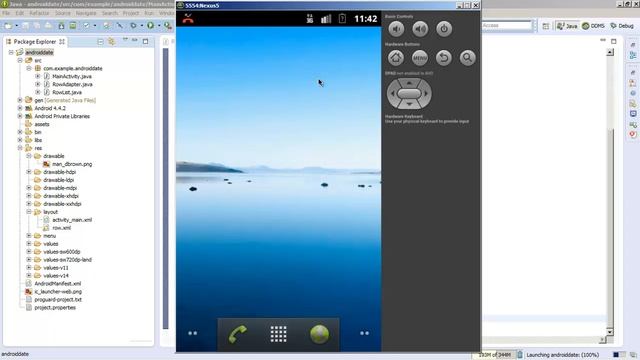Screen dimensions: 640x360
Task: Click the editor area scrollbar up arrow
Action: tap(610, 52)
